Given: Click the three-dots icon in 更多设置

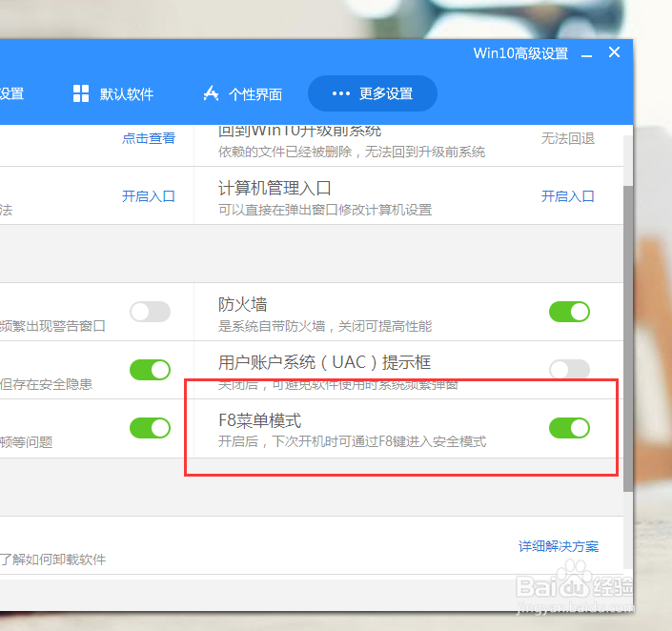Looking at the screenshot, I should click(341, 93).
